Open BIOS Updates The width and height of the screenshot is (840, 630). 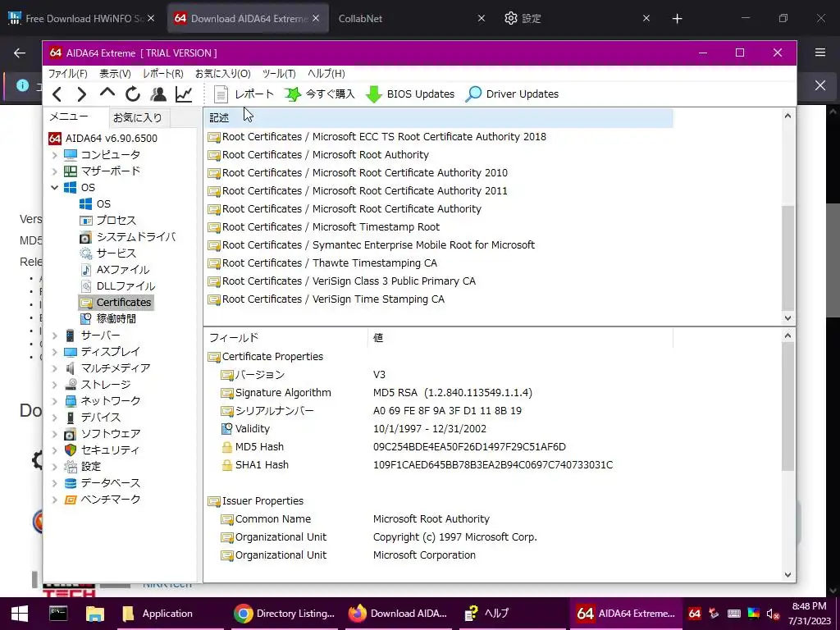[410, 94]
